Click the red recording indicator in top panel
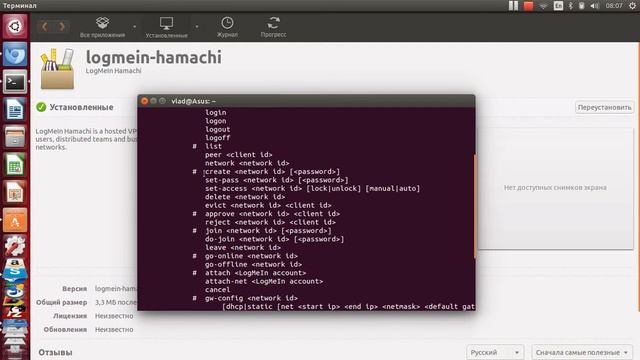 (529, 6)
